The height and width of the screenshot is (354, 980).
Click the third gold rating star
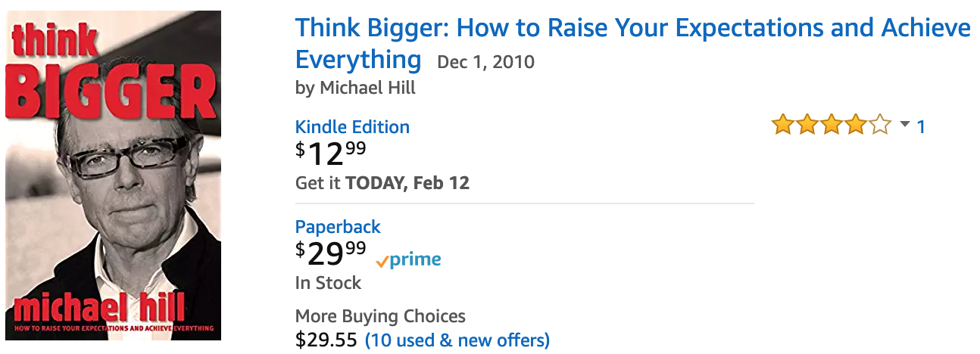click(832, 125)
